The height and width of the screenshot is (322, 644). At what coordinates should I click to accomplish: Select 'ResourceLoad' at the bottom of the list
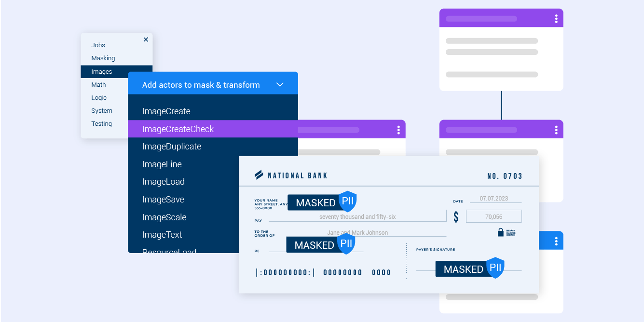pyautogui.click(x=169, y=251)
